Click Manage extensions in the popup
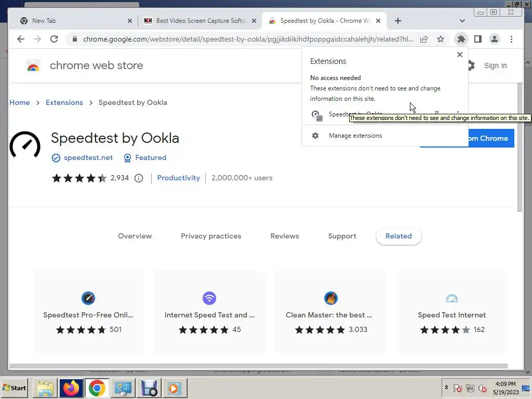This screenshot has width=532, height=399. point(355,136)
